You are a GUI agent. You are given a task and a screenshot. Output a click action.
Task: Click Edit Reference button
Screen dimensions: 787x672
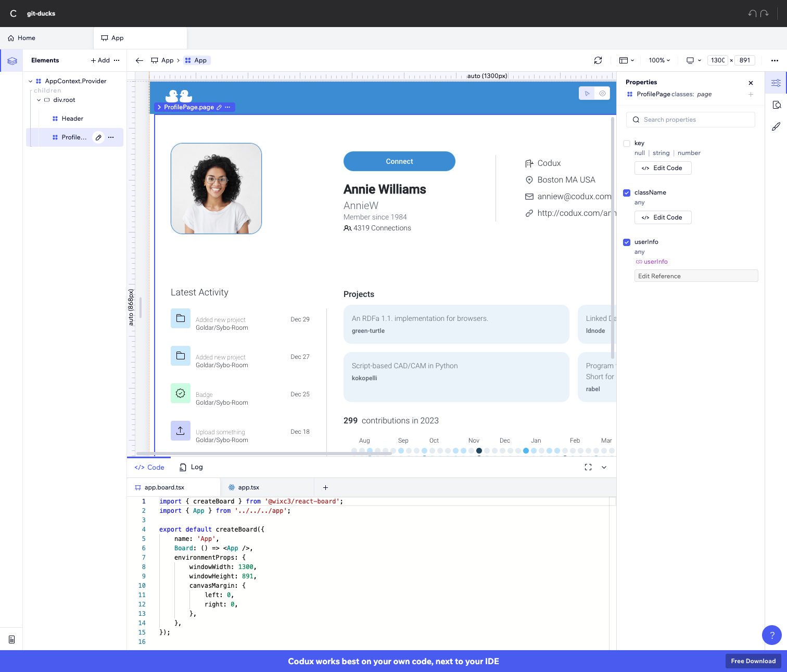(696, 276)
